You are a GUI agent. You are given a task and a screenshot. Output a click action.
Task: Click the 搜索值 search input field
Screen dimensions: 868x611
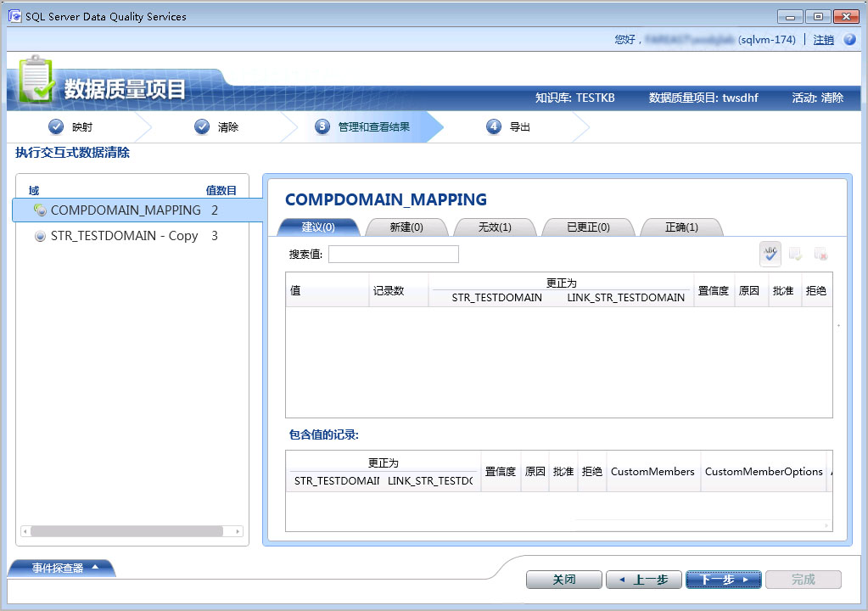coord(394,255)
